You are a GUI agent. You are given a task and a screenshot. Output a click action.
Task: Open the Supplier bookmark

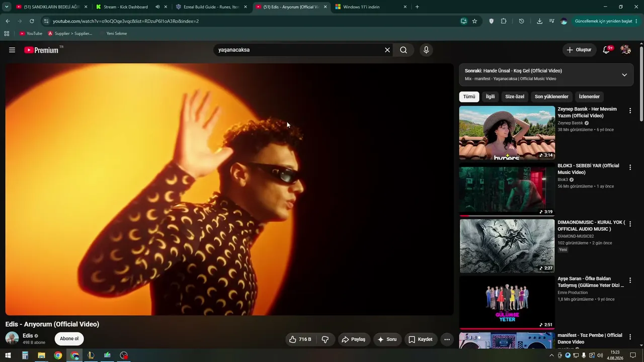click(70, 34)
